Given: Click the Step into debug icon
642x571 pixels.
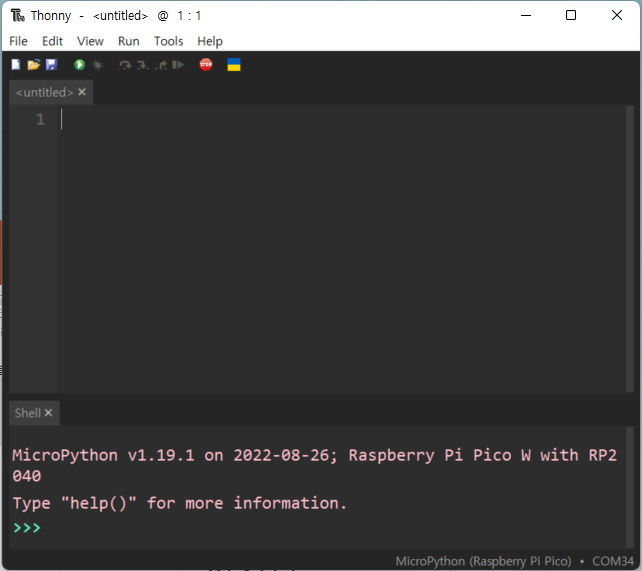Looking at the screenshot, I should pos(142,65).
